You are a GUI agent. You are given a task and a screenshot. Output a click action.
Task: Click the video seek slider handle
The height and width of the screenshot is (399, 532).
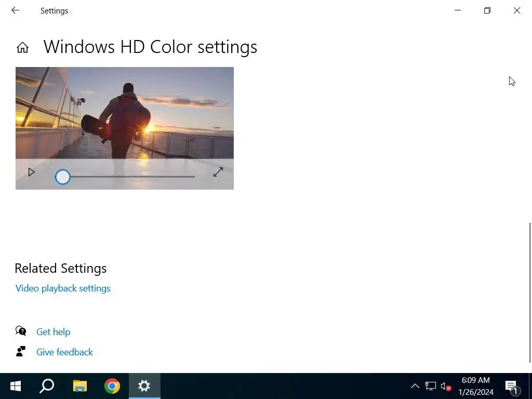tap(63, 177)
